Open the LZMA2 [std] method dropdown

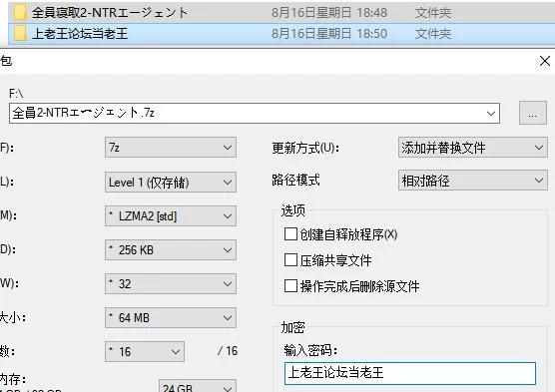click(171, 215)
